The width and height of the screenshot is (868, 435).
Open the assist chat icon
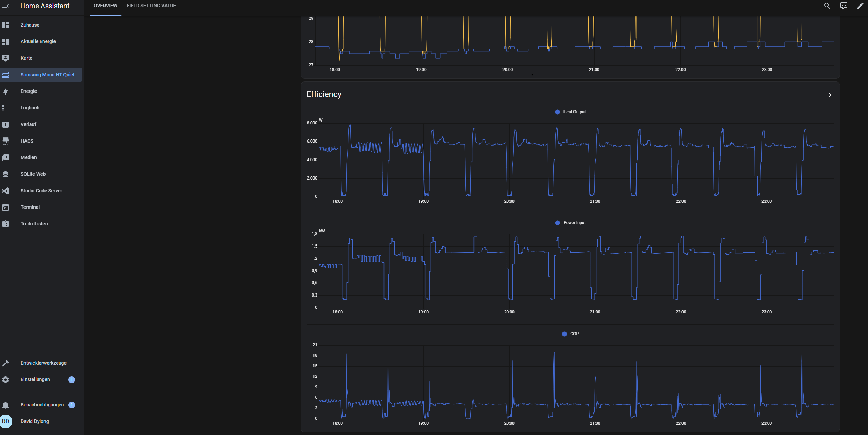coord(844,6)
